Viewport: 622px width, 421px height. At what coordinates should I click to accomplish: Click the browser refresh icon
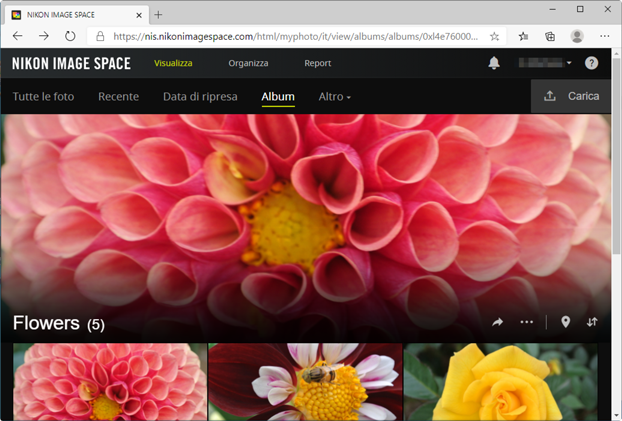point(70,36)
